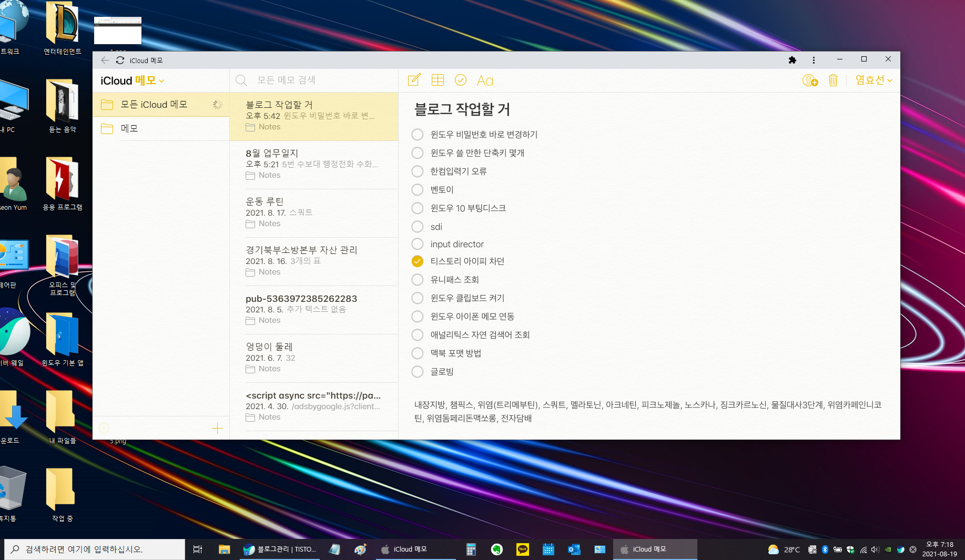This screenshot has width=965, height=560.
Task: Click note title 블로그 작업할 거 heading
Action: point(462,109)
